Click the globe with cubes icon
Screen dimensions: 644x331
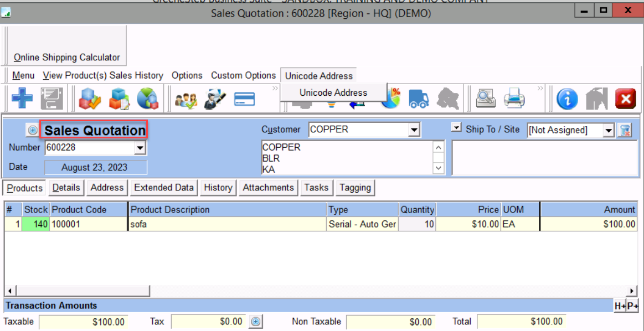point(147,100)
